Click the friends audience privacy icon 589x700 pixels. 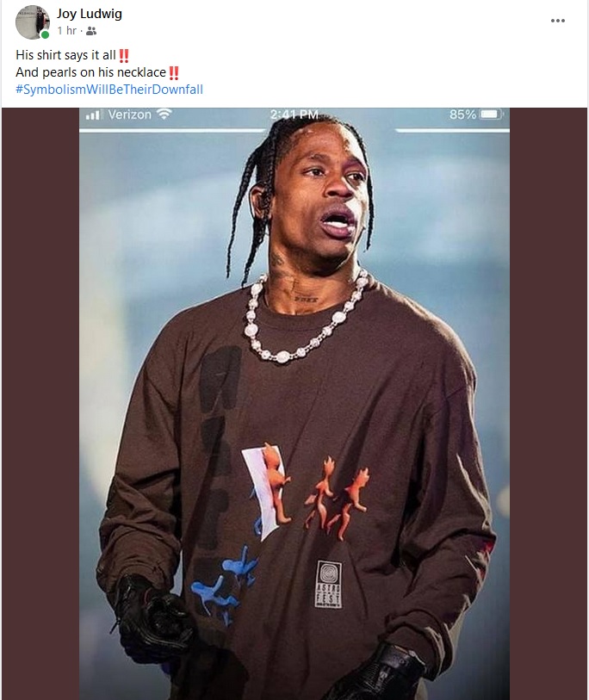click(91, 31)
